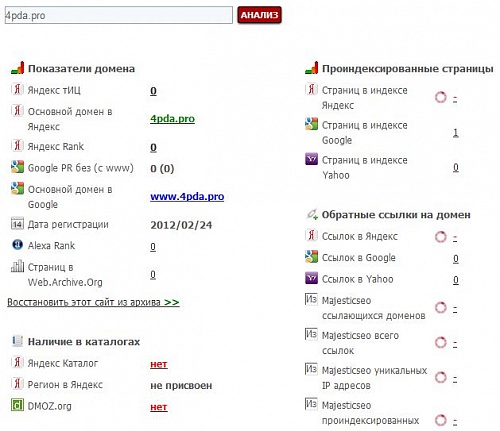This screenshot has width=500, height=431.
Task: Click the Majesticseo icon beside ссылающихся доменов
Action: [x=311, y=299]
